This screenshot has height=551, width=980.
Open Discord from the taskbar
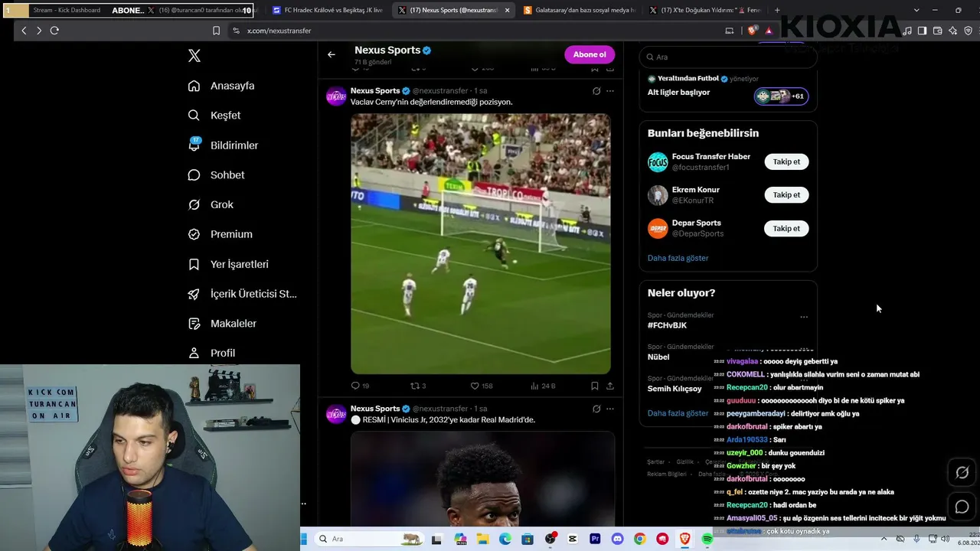[x=617, y=539]
